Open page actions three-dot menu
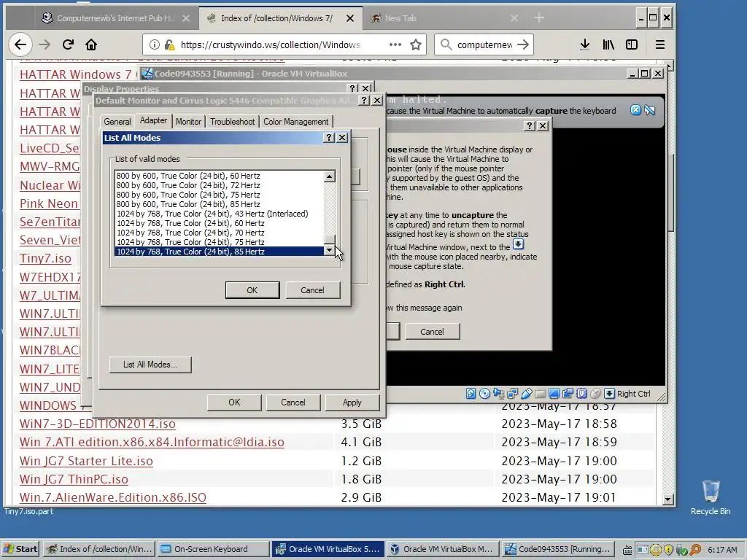 tap(395, 44)
